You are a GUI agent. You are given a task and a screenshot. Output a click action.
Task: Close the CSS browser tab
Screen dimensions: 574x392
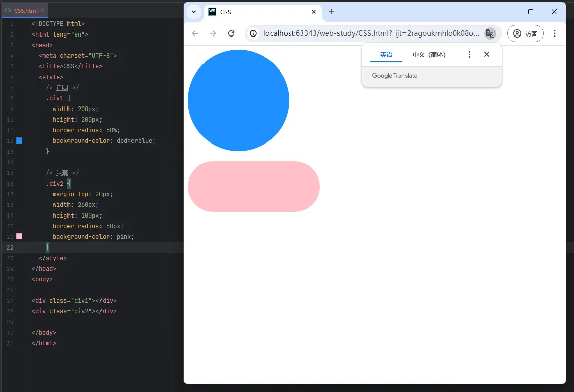pyautogui.click(x=314, y=12)
